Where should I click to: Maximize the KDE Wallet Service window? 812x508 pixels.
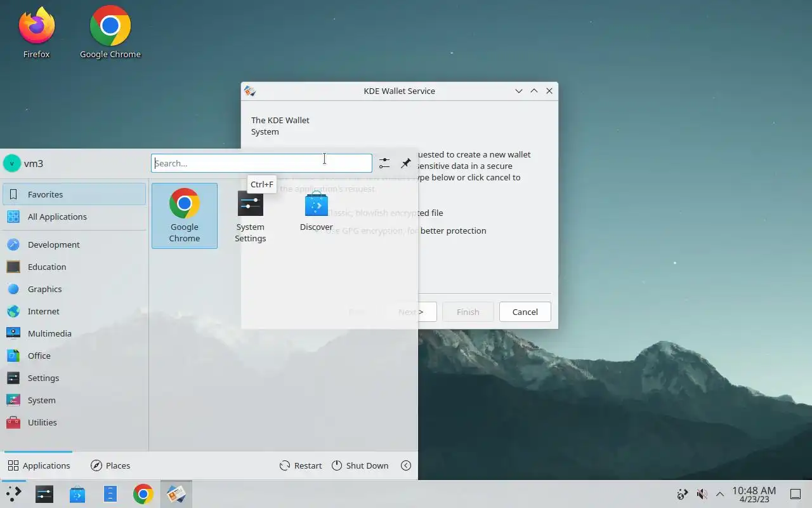[534, 91]
